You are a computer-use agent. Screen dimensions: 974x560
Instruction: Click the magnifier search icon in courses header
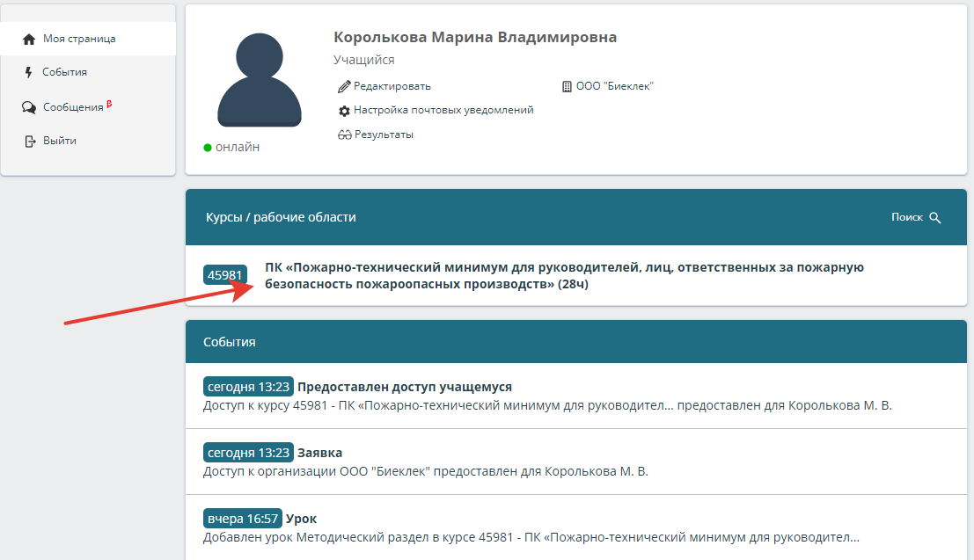[x=935, y=218]
